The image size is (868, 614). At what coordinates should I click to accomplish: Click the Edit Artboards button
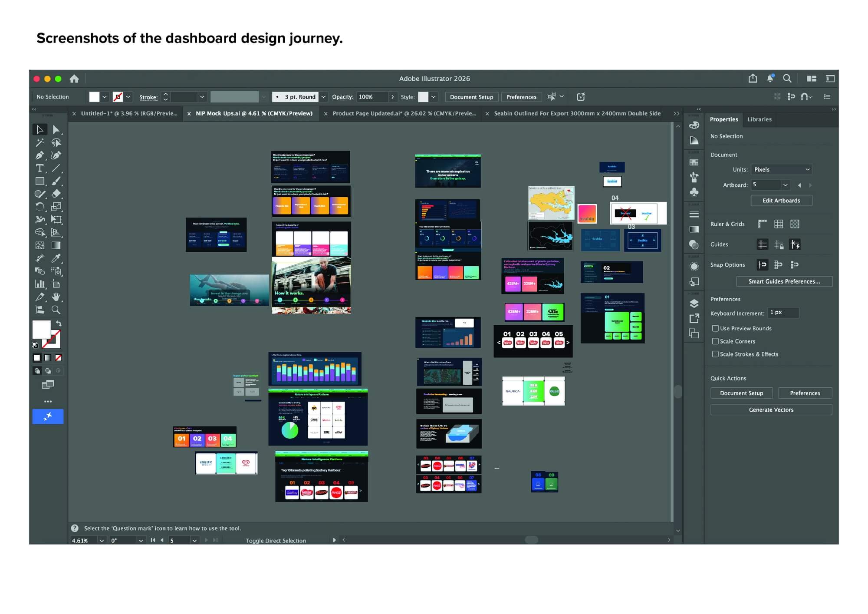[x=781, y=201]
